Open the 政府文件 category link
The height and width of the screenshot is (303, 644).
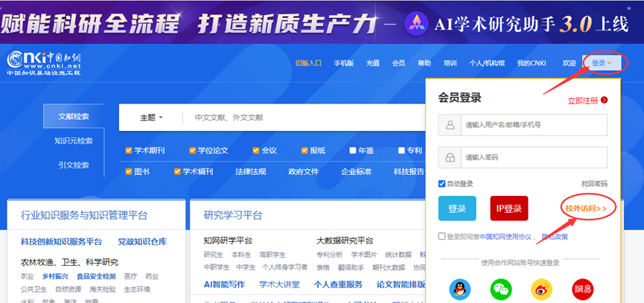pos(304,172)
